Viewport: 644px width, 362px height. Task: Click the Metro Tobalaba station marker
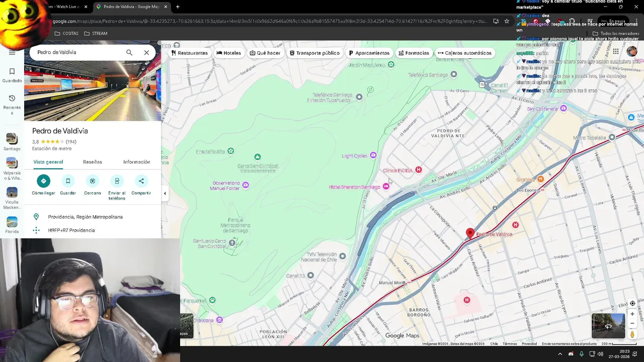point(612,137)
